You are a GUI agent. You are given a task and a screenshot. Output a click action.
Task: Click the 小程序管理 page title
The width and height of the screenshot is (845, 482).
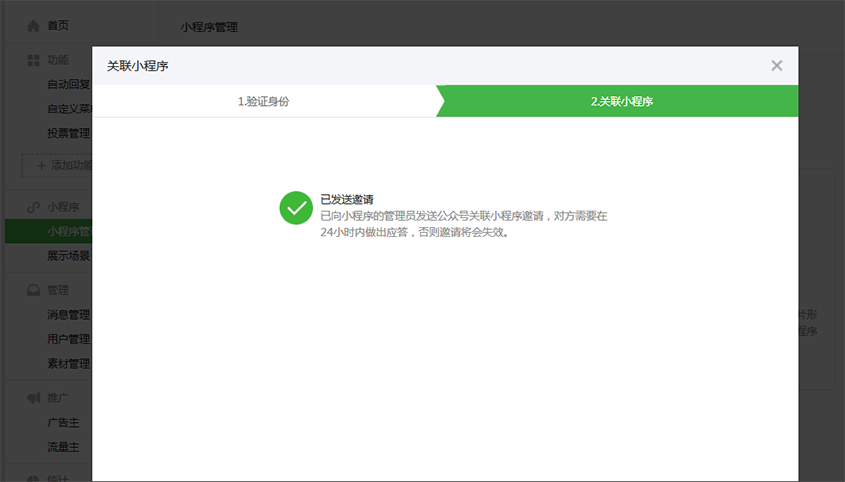(x=209, y=27)
